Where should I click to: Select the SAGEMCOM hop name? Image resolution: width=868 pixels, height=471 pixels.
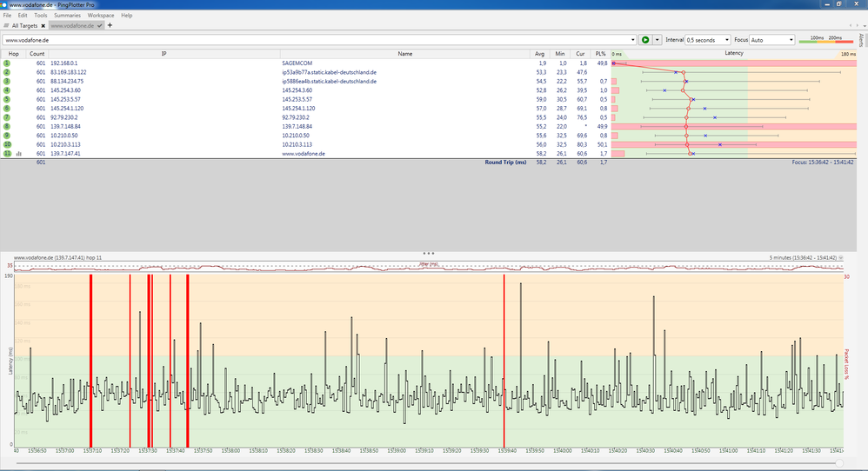pyautogui.click(x=297, y=63)
